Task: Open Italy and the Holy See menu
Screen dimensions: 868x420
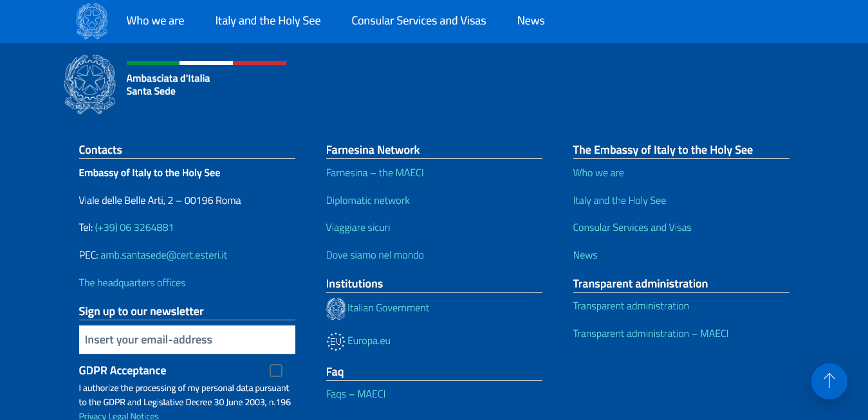Action: pyautogui.click(x=268, y=21)
